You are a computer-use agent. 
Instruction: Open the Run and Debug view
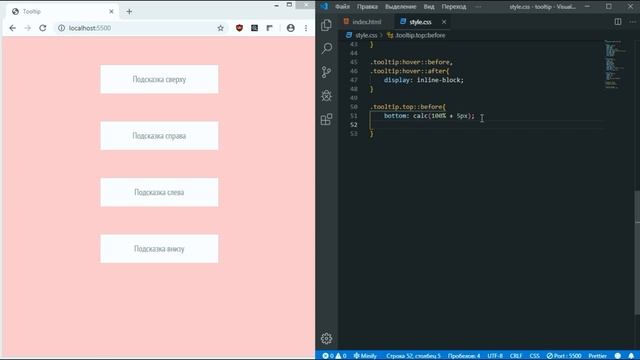coord(326,96)
